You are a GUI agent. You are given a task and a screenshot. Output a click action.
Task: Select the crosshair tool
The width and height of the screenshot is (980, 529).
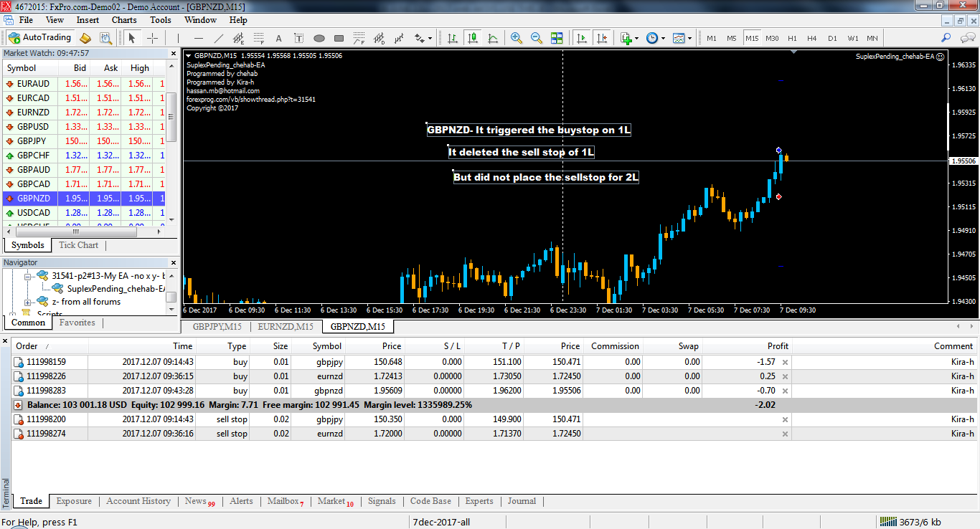coord(152,38)
